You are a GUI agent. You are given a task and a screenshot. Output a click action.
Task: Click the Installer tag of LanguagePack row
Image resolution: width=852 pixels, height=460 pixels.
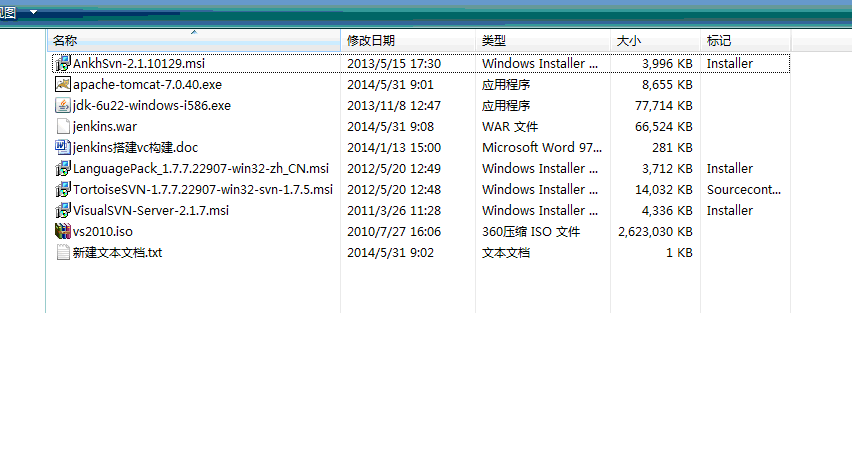pyautogui.click(x=730, y=169)
